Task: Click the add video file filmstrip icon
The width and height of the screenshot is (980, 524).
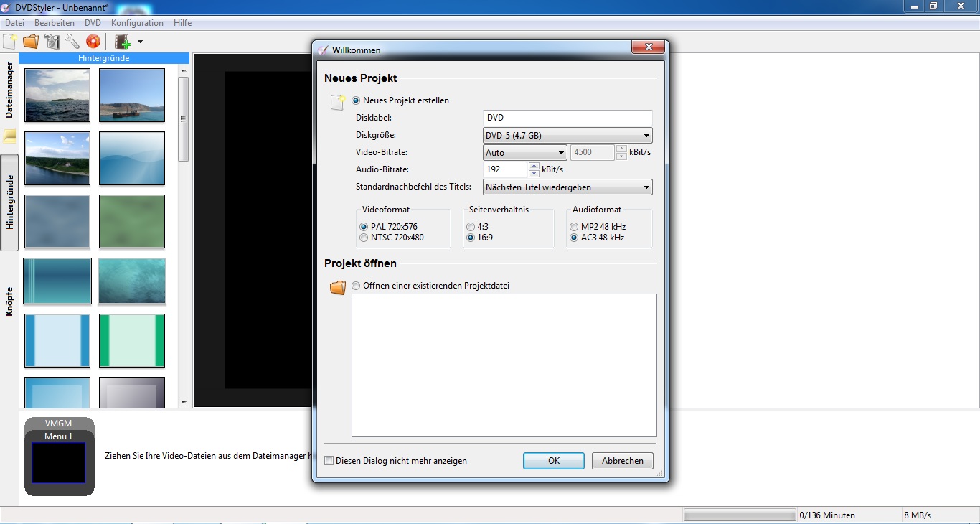Action: [x=123, y=42]
